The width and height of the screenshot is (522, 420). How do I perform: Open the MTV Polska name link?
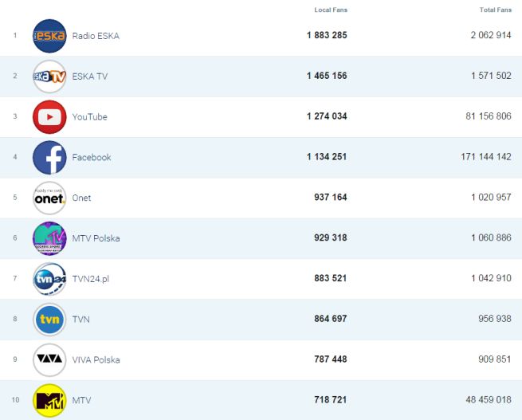point(96,238)
